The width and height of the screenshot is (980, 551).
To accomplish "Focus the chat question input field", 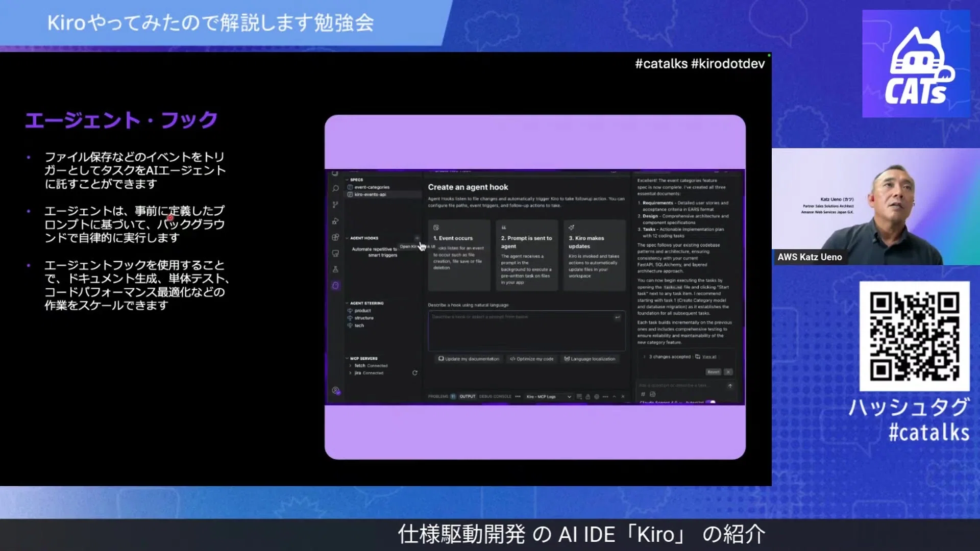I will click(x=681, y=386).
